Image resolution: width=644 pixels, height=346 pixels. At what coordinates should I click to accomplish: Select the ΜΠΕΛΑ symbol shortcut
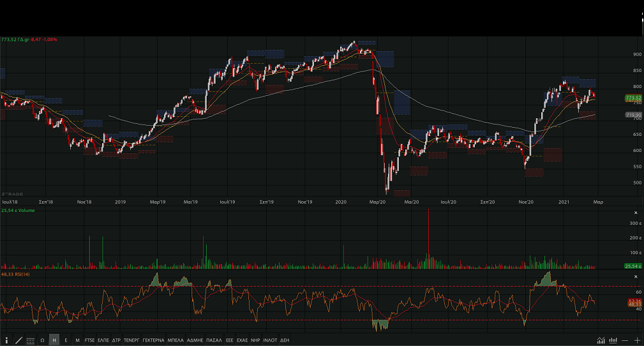click(176, 340)
